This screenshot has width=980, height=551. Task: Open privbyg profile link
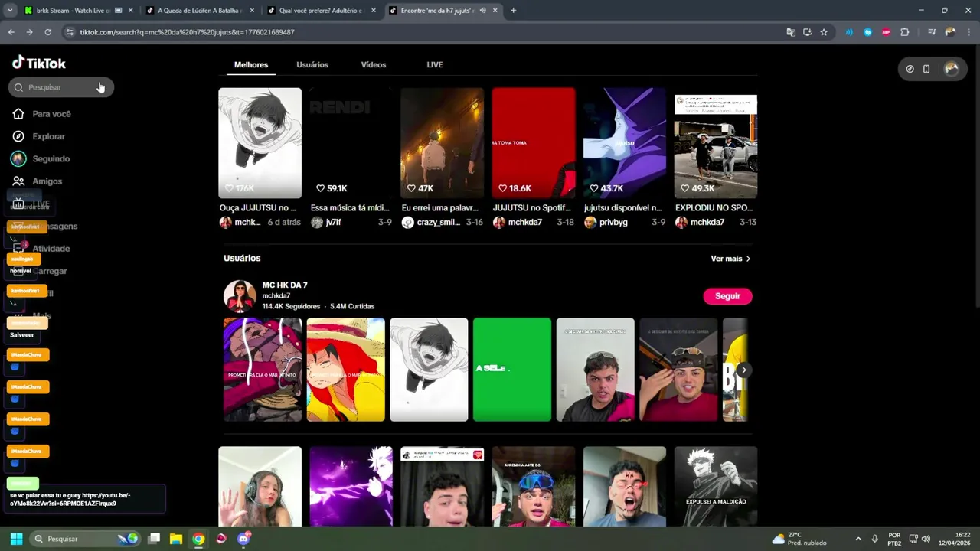click(613, 222)
